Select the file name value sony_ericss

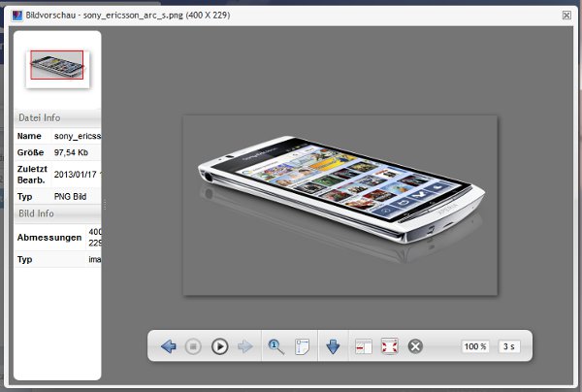(x=78, y=136)
